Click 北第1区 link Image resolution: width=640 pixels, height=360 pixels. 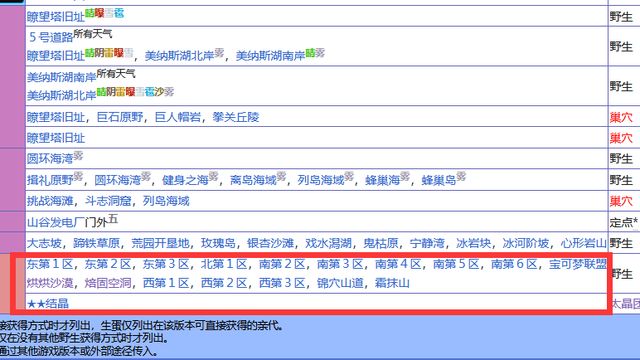click(224, 264)
